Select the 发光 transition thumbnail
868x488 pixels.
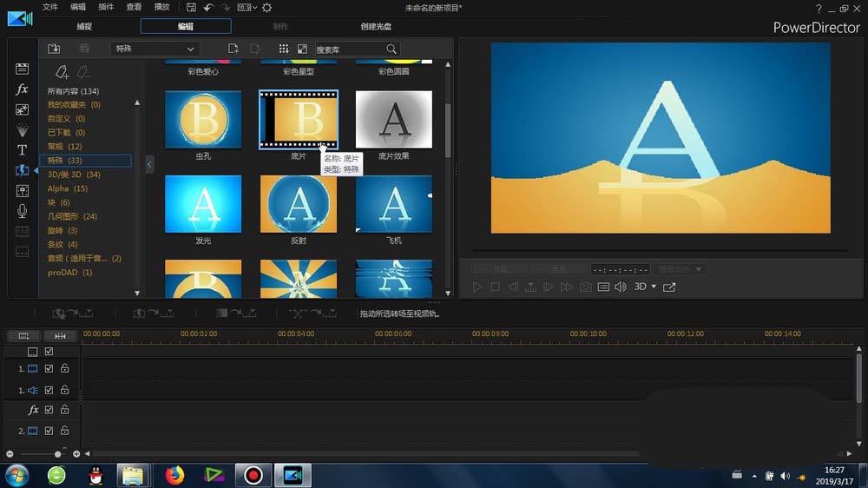[x=203, y=204]
